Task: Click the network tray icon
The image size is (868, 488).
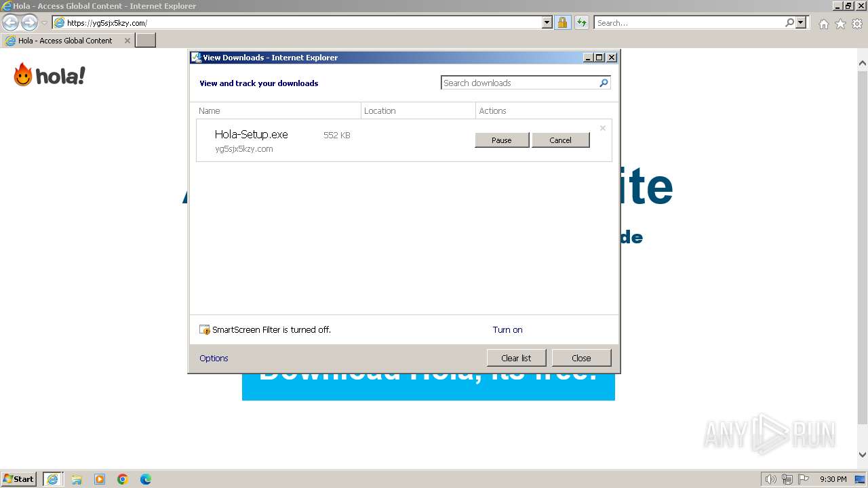Action: pos(787,479)
